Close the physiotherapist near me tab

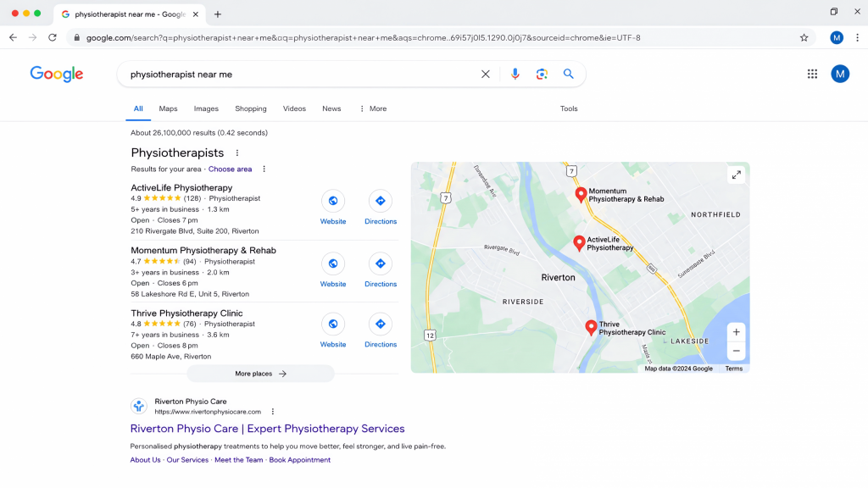(x=196, y=14)
